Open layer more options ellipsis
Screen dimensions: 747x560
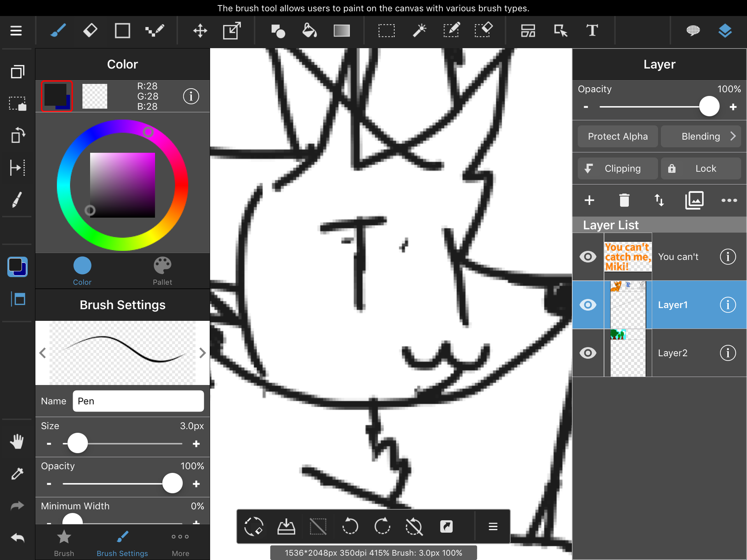(x=729, y=200)
